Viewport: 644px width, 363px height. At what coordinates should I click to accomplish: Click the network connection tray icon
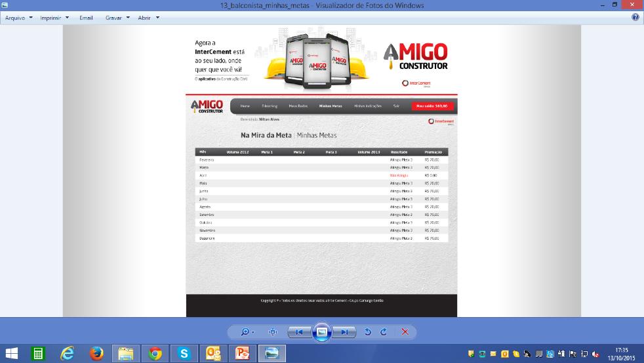pyautogui.click(x=584, y=354)
